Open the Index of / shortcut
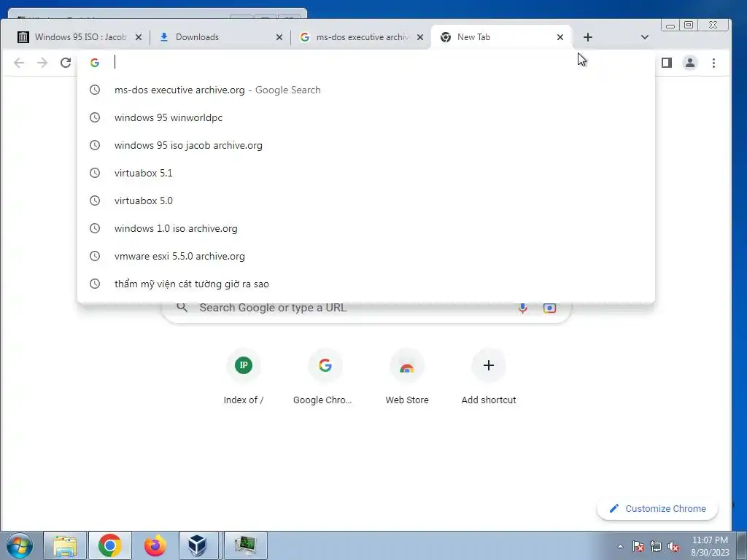This screenshot has height=560, width=747. click(244, 377)
